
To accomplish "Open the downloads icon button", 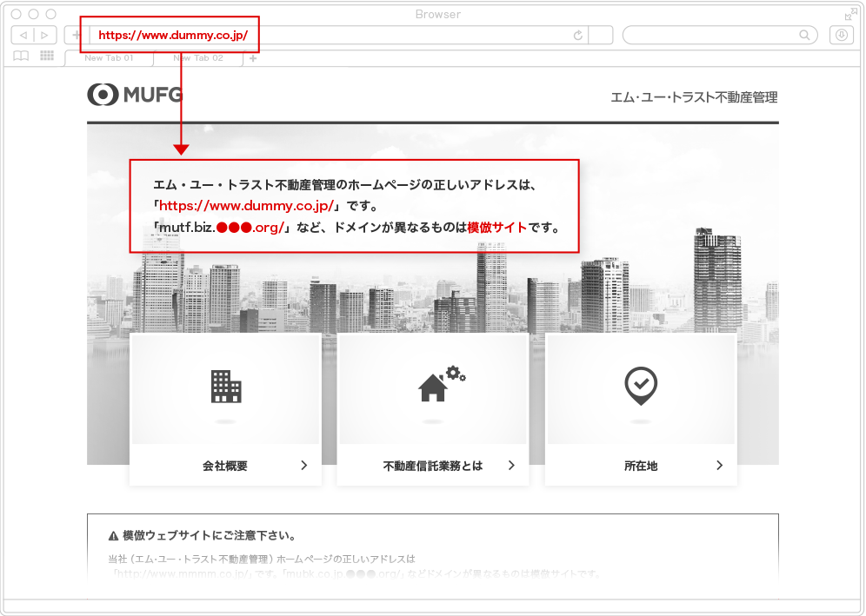I will click(x=841, y=36).
